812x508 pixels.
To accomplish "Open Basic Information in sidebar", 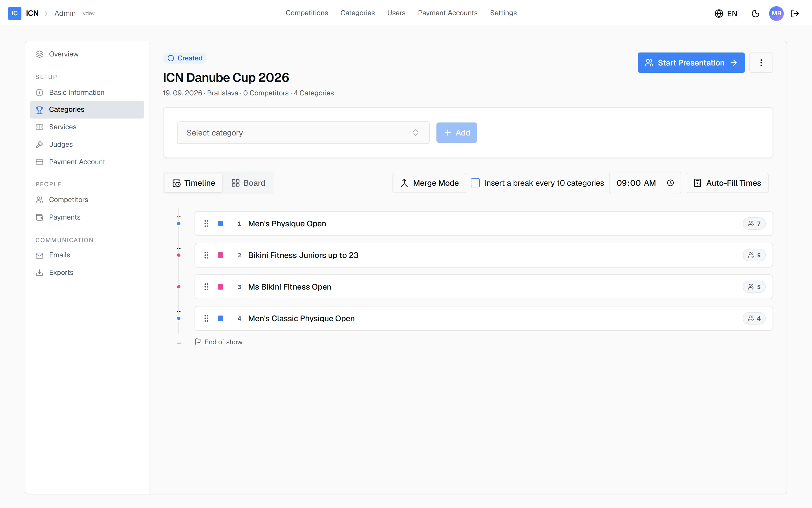I will pyautogui.click(x=87, y=92).
